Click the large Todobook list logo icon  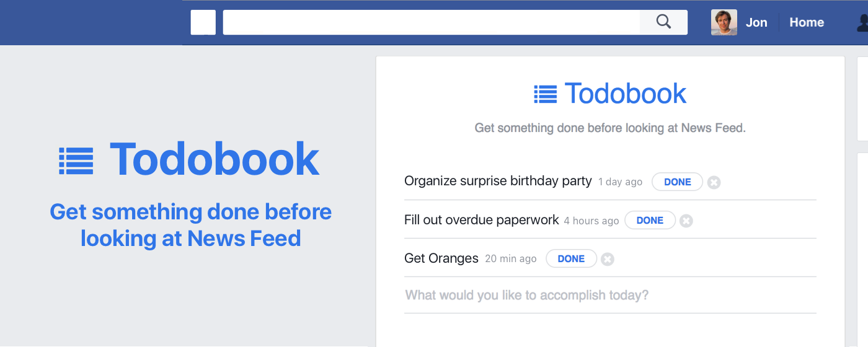click(76, 160)
